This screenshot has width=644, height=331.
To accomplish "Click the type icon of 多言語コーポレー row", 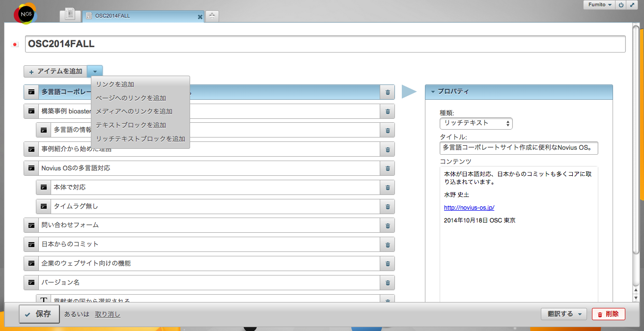I will (x=31, y=92).
